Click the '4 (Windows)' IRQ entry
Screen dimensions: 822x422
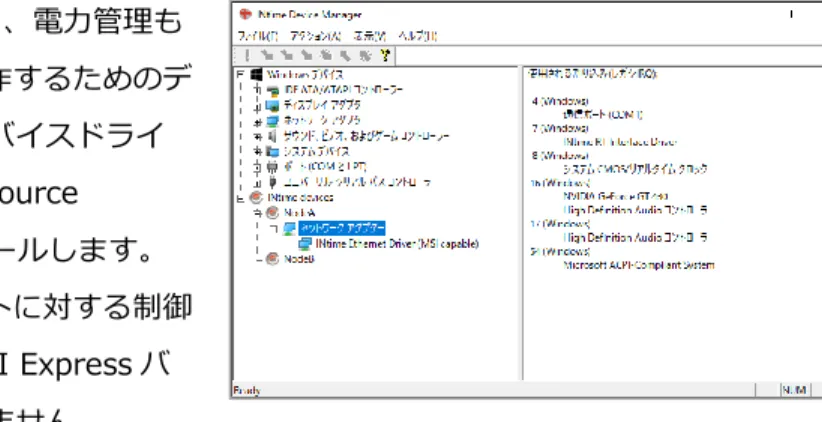tap(560, 101)
